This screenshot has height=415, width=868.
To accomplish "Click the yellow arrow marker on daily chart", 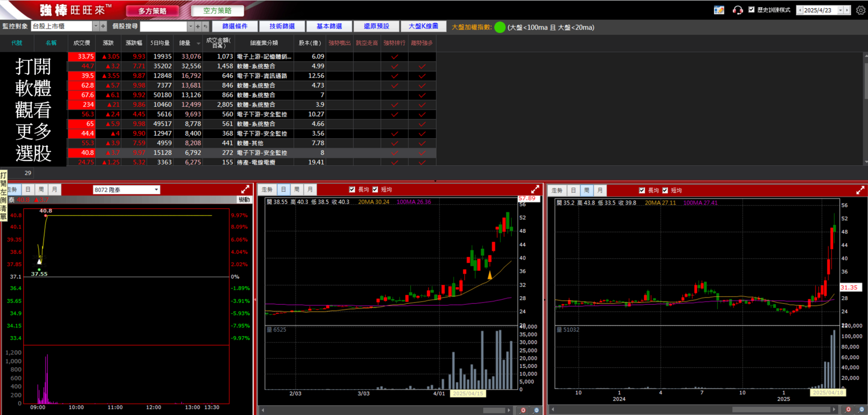I will tap(489, 275).
